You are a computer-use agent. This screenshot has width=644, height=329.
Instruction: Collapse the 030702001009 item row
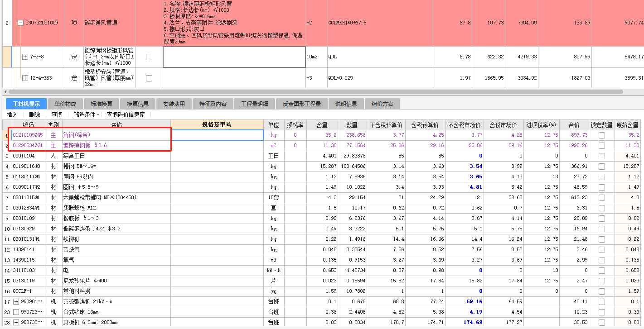click(x=20, y=23)
